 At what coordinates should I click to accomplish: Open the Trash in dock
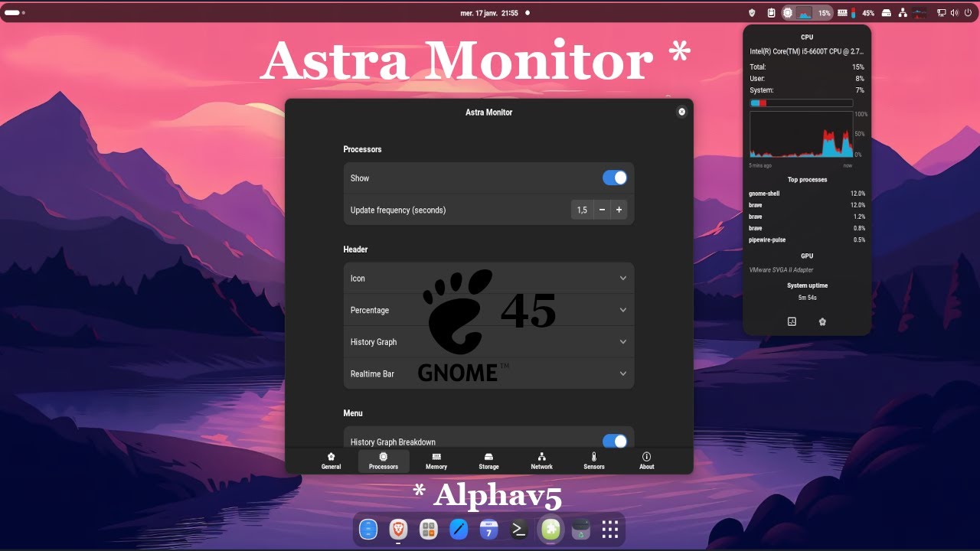(582, 529)
